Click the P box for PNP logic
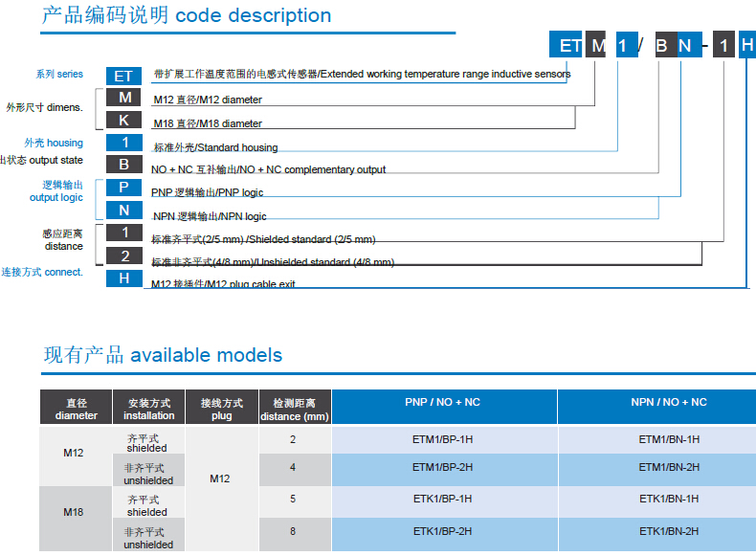 click(123, 188)
